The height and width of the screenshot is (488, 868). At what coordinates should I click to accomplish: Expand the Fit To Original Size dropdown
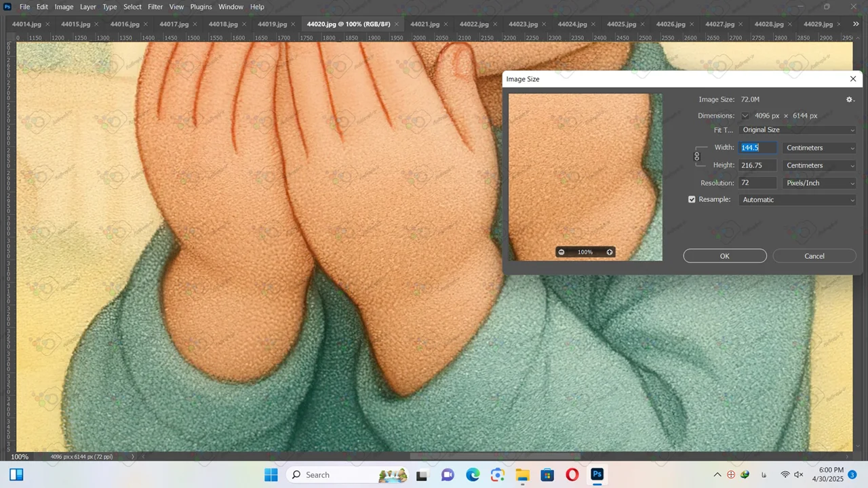797,130
